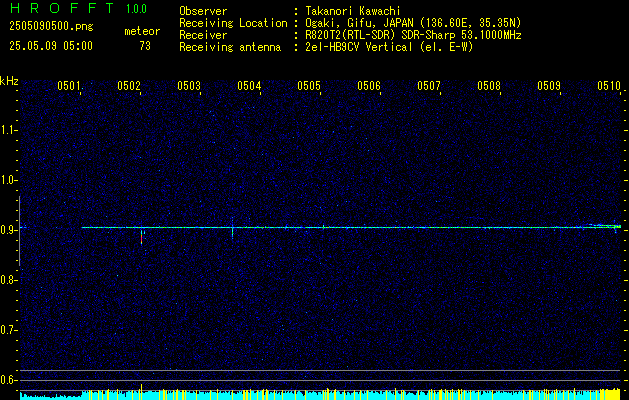The width and height of the screenshot is (629, 400).
Task: Click the 0510 time marker
Action: (609, 85)
